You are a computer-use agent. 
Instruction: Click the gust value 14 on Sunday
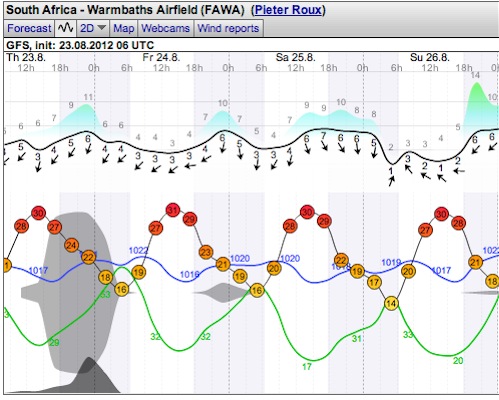475,75
